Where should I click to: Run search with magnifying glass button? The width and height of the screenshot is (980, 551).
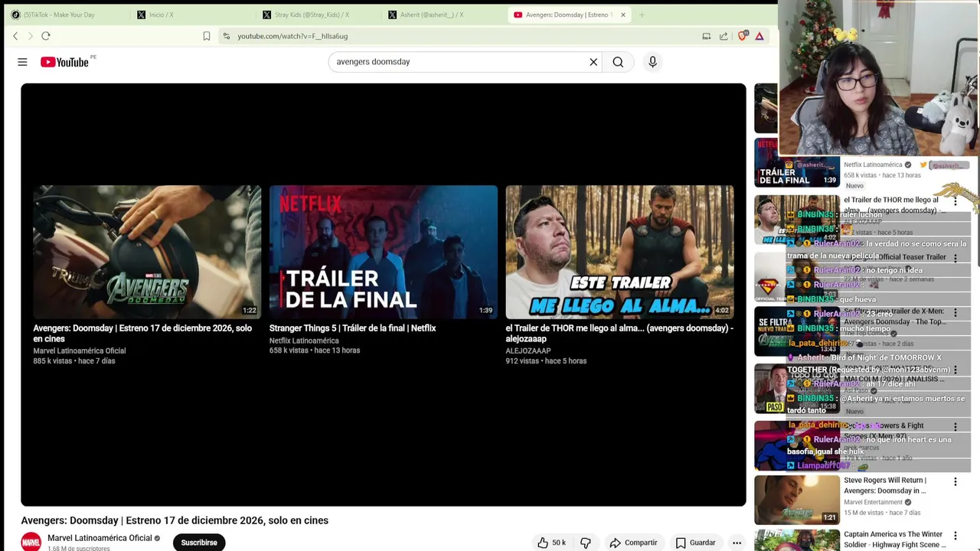(x=618, y=62)
